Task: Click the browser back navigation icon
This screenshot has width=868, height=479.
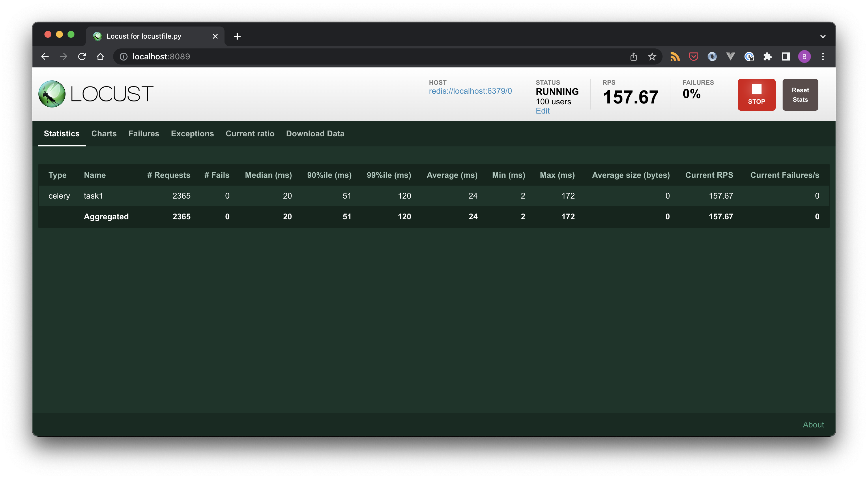Action: [46, 56]
